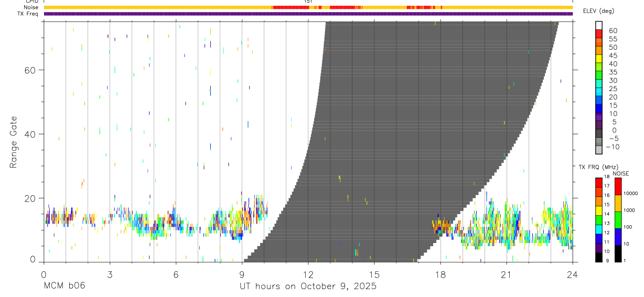Click the Noise row label at top
The height and width of the screenshot is (297, 644).
coord(30,7)
